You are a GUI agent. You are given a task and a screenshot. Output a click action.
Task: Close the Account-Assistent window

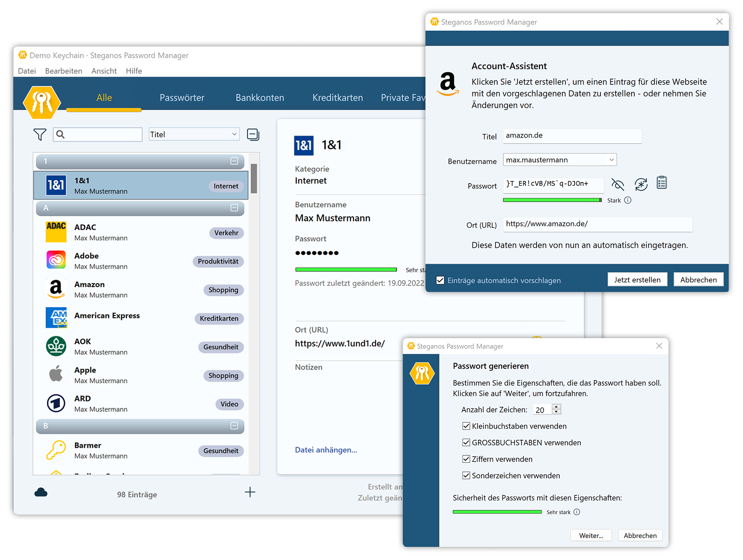(719, 21)
